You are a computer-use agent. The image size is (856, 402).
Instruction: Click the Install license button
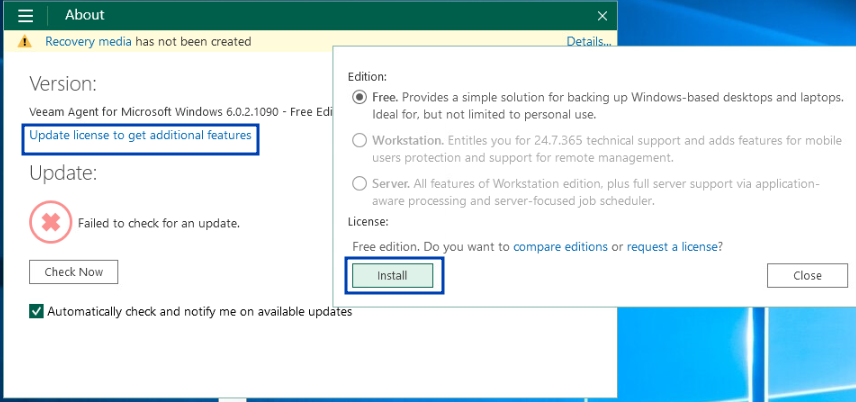[393, 276]
